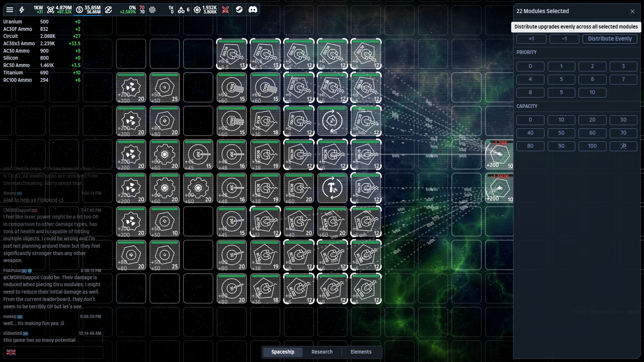Click the RC100 Ammo resource row
Screen dimensions: 644x362
click(42, 80)
